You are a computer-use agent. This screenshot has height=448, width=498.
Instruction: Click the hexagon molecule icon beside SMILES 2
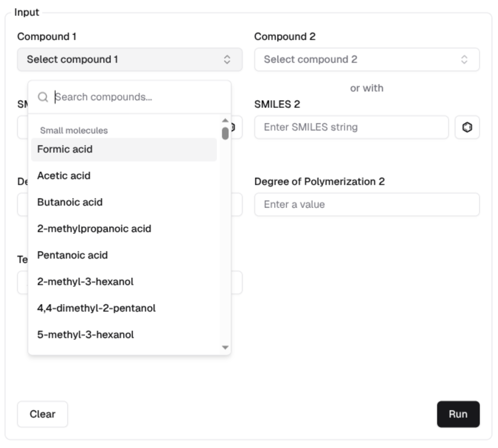pyautogui.click(x=467, y=127)
